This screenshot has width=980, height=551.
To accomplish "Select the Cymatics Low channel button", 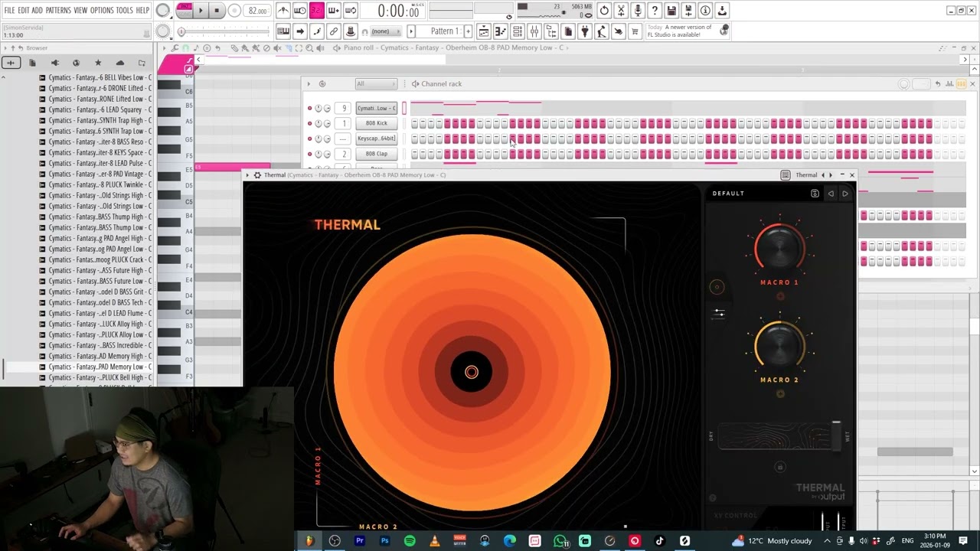I will point(377,108).
